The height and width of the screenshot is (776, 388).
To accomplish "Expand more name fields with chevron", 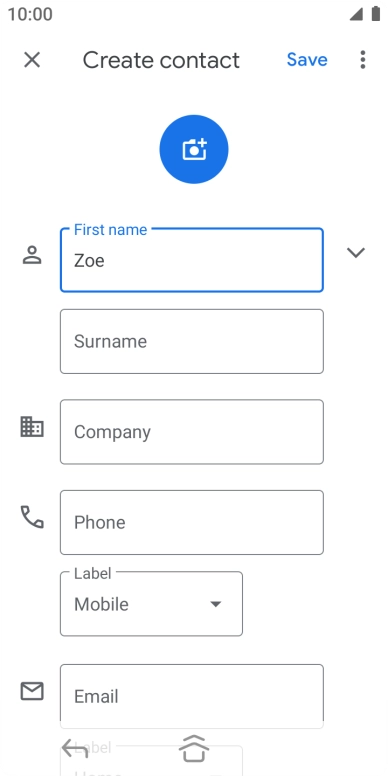I will point(356,252).
